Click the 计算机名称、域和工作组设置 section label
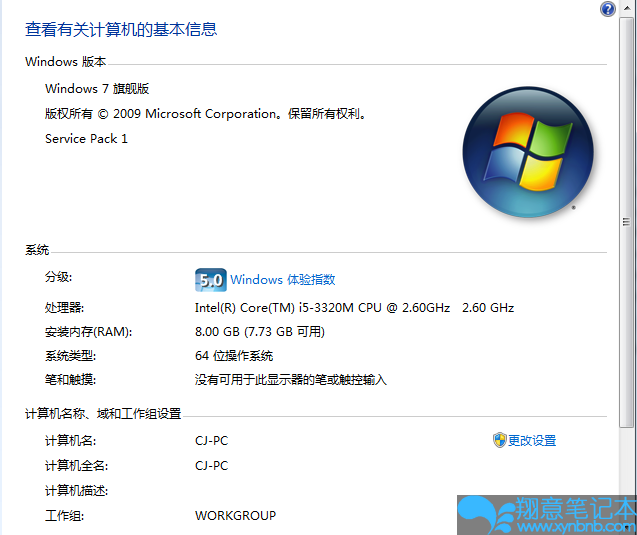This screenshot has height=535, width=637. pyautogui.click(x=103, y=414)
